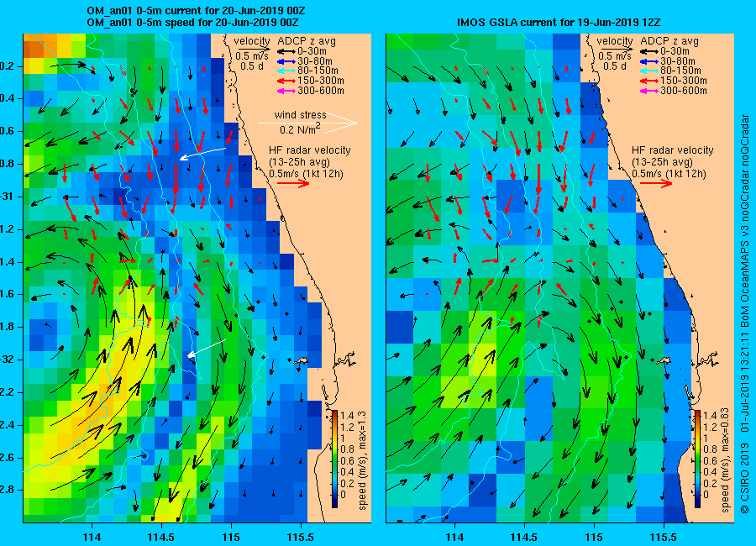Click the red HF radar legend arrow, left panel

click(x=293, y=183)
